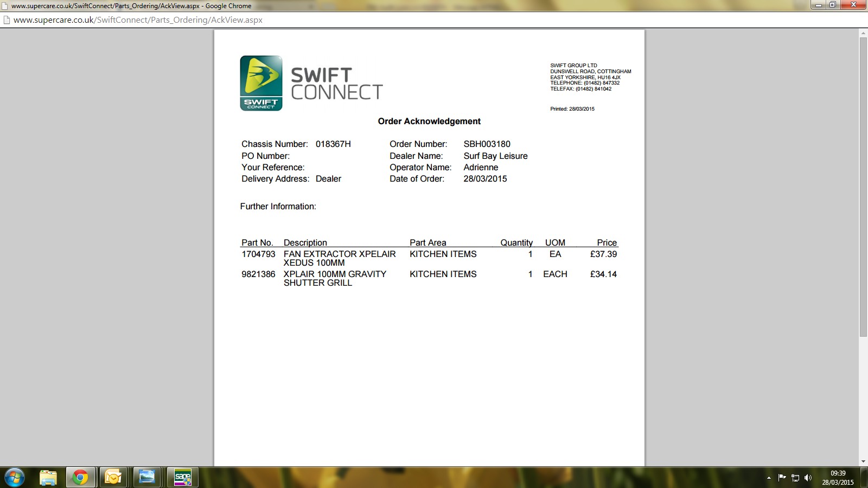This screenshot has height=488, width=868.
Task: Click the Printed: 28/03/2015 line
Action: 572,109
